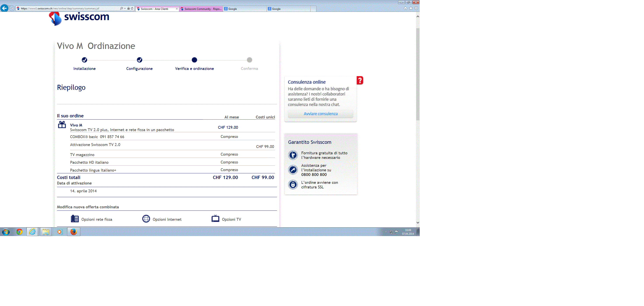Launch Firefox from the taskbar
This screenshot has width=644, height=306.
pos(73,232)
